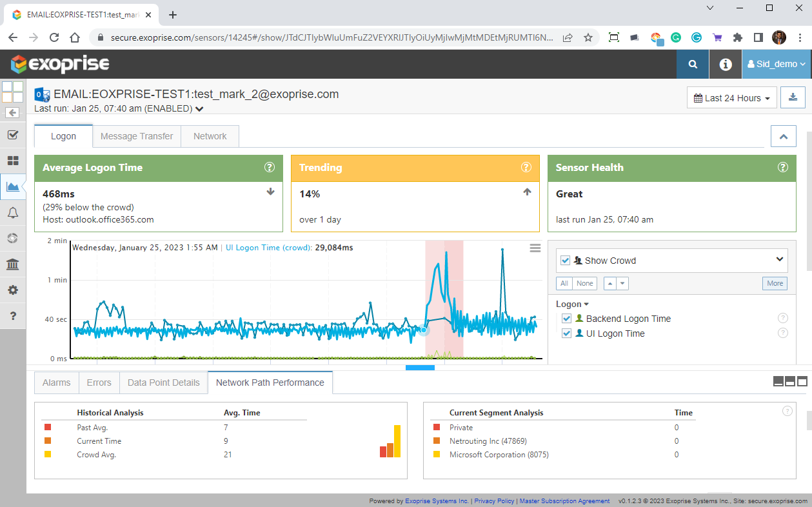Open the Errors tab
This screenshot has height=507, width=812.
[99, 383]
